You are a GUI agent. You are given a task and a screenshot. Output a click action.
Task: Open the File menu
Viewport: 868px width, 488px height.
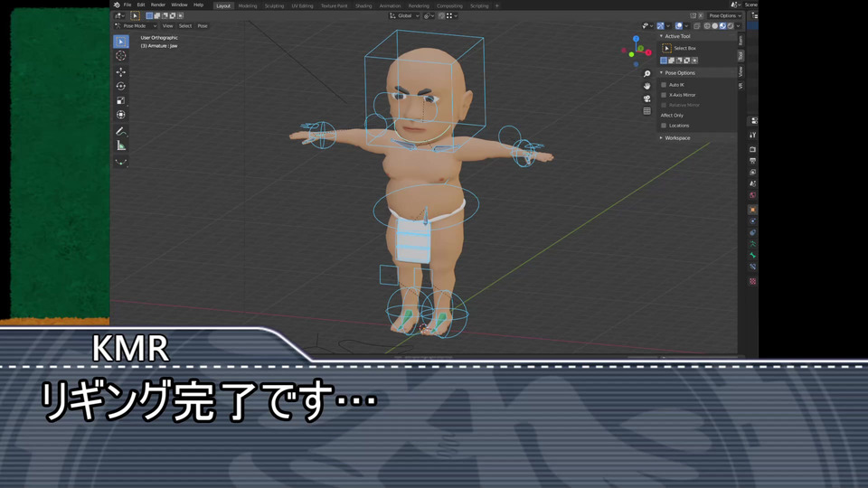pos(127,5)
